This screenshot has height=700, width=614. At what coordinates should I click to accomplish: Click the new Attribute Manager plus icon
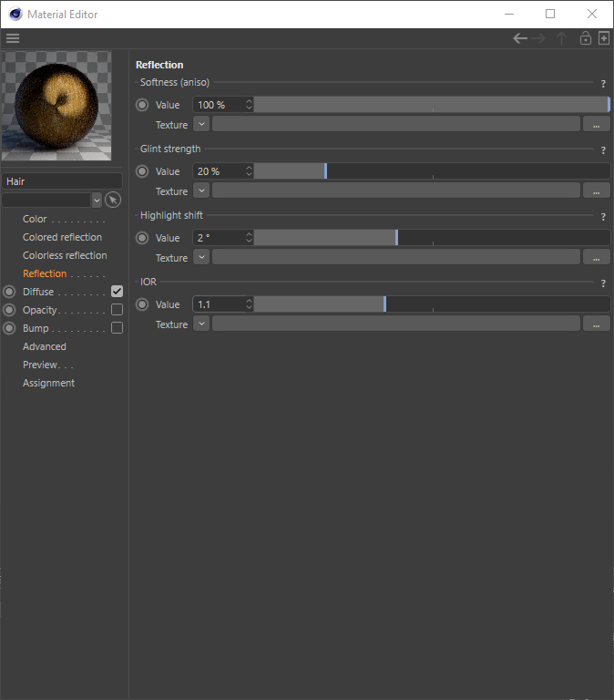(x=604, y=38)
